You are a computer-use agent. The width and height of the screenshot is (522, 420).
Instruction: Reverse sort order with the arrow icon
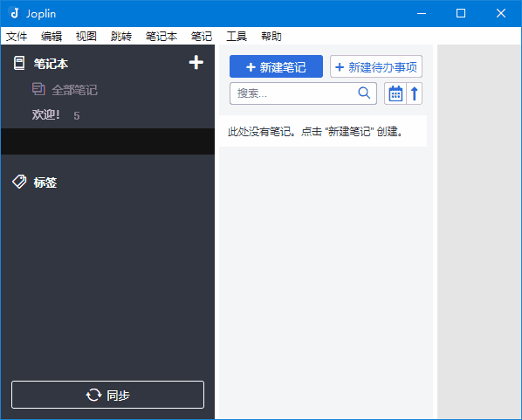pos(414,93)
